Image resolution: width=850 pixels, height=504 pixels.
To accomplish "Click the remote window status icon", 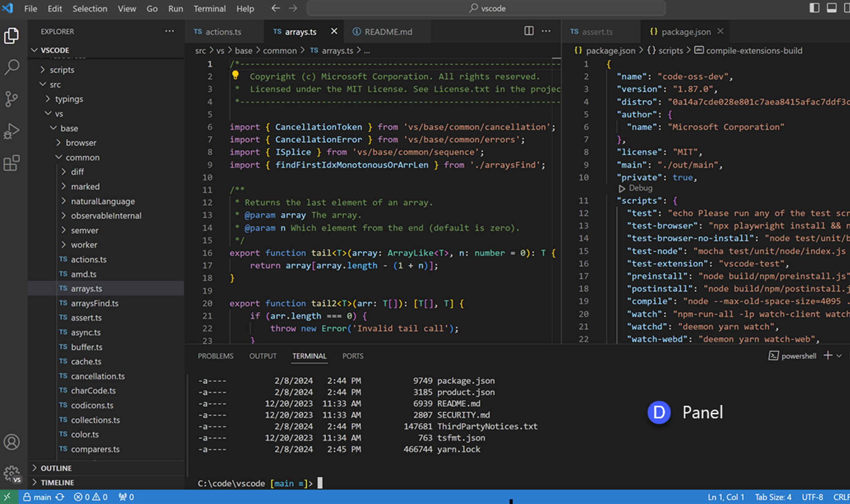I will coord(7,497).
